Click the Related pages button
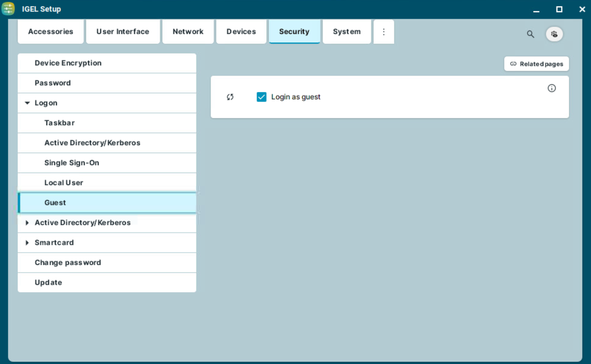Screen dimensions: 591x364 tap(536, 64)
